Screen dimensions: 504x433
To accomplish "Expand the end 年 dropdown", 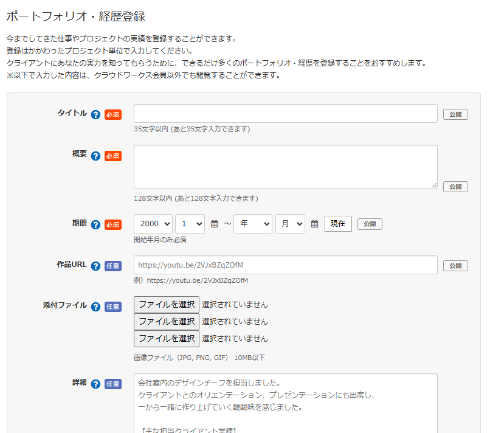I will 253,224.
